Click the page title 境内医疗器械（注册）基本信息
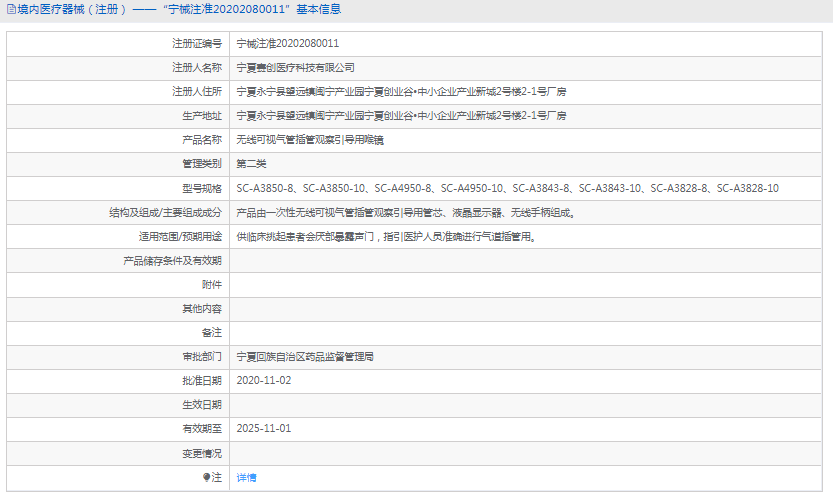The width and height of the screenshot is (833, 499). pyautogui.click(x=179, y=10)
